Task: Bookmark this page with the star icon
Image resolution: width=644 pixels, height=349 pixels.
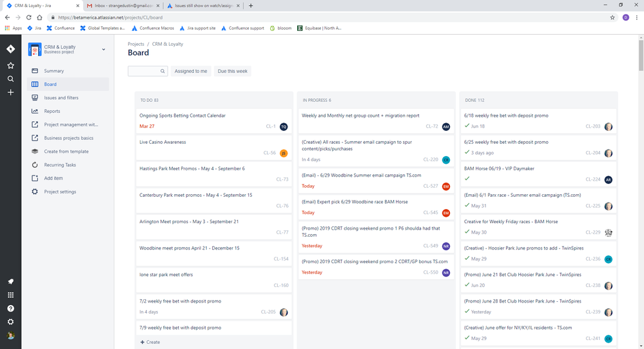Action: pyautogui.click(x=612, y=17)
